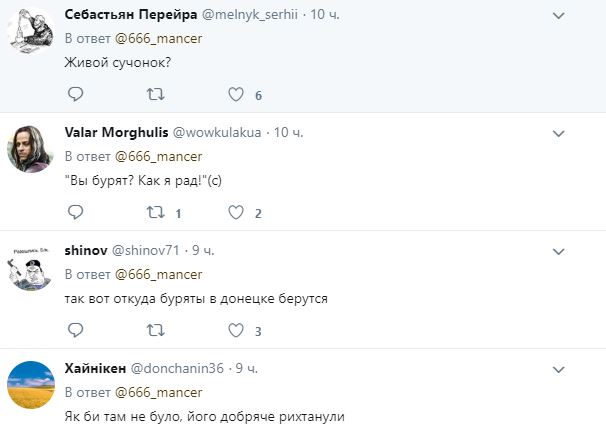This screenshot has width=606, height=435.
Task: Open @666_mancer mention in Хайнікен's reply
Action: coord(158,393)
